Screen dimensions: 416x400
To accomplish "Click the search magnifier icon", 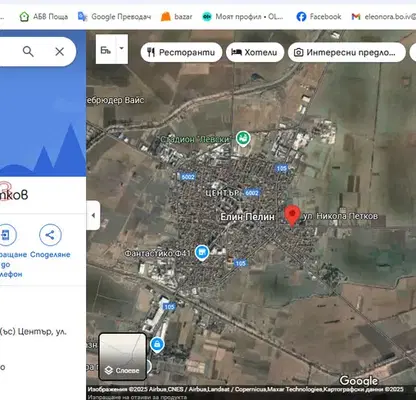I will [x=28, y=52].
